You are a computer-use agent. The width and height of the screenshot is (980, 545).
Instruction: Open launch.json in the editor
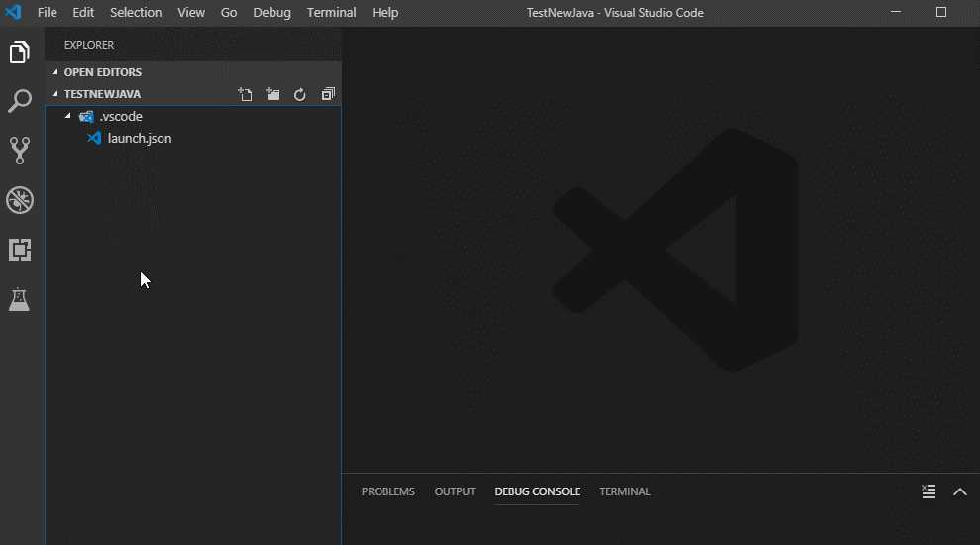point(140,138)
